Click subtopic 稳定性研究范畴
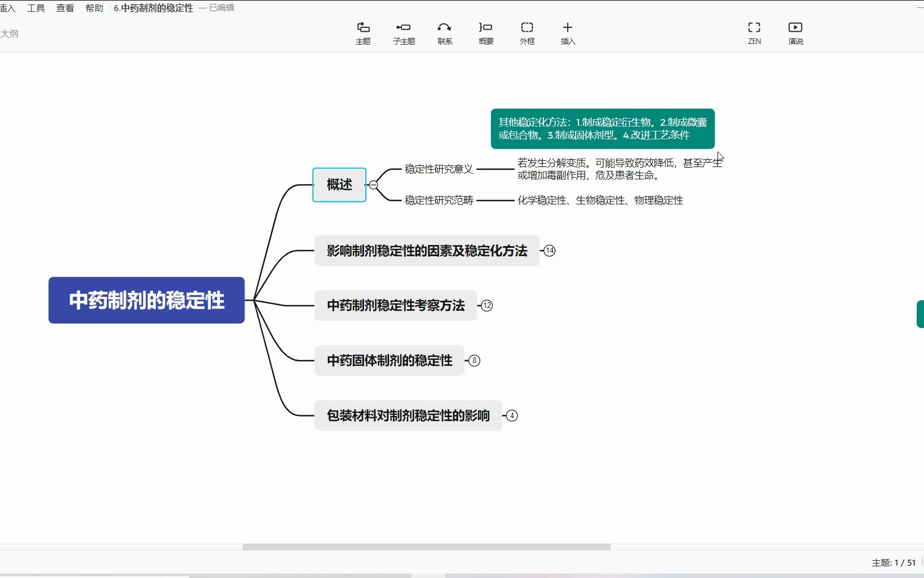This screenshot has height=578, width=924. (439, 200)
